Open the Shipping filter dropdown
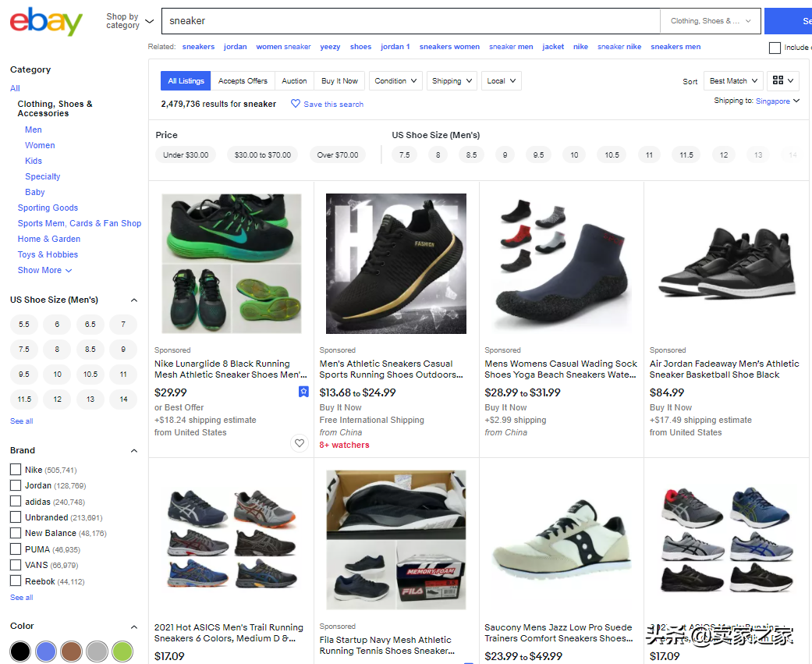Screen dimensions: 812x664 point(452,81)
